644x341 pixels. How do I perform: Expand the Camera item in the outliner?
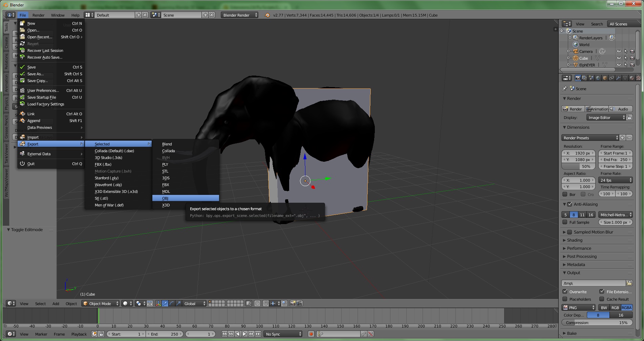click(568, 51)
